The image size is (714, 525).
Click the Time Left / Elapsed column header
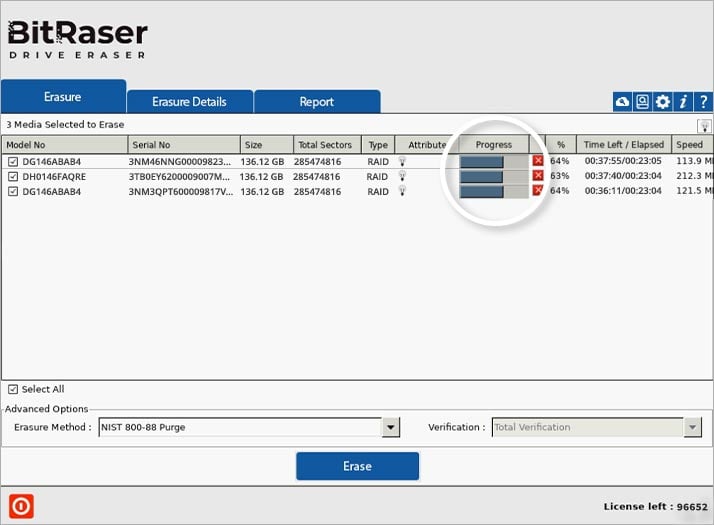pyautogui.click(x=624, y=145)
